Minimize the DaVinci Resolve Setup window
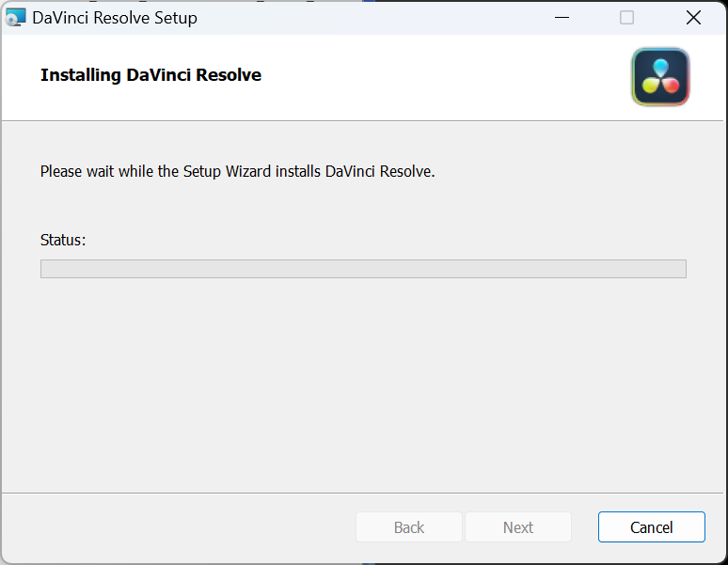The height and width of the screenshot is (565, 728). point(562,18)
